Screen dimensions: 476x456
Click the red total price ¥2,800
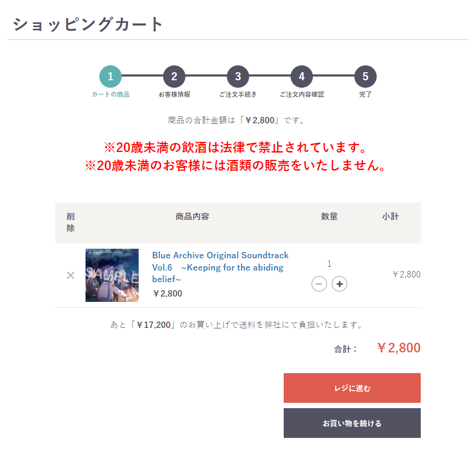coord(398,348)
